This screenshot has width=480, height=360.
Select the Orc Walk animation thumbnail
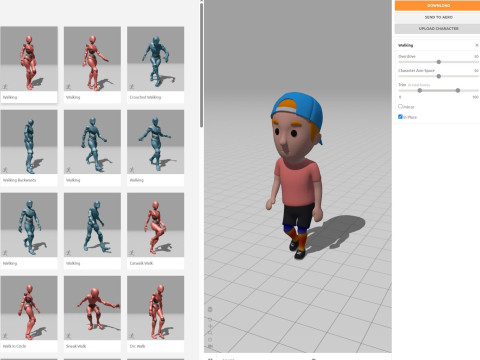click(x=155, y=308)
